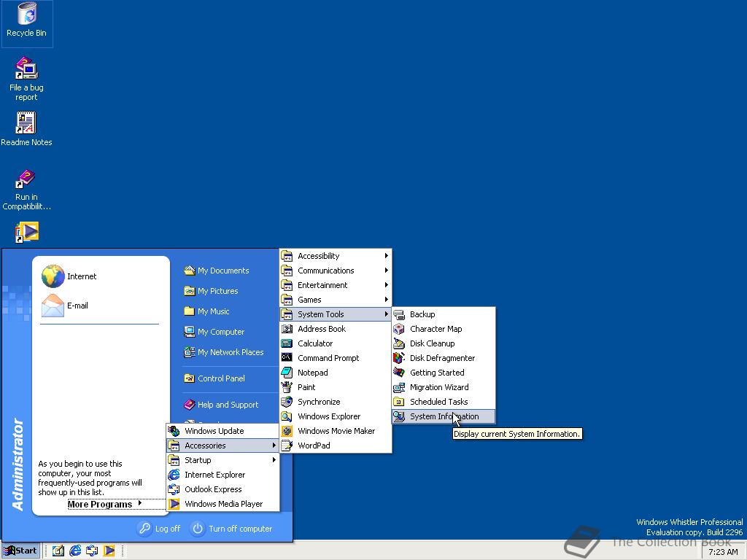This screenshot has height=560, width=747.
Task: Click Turn off computer button
Action: 232,529
